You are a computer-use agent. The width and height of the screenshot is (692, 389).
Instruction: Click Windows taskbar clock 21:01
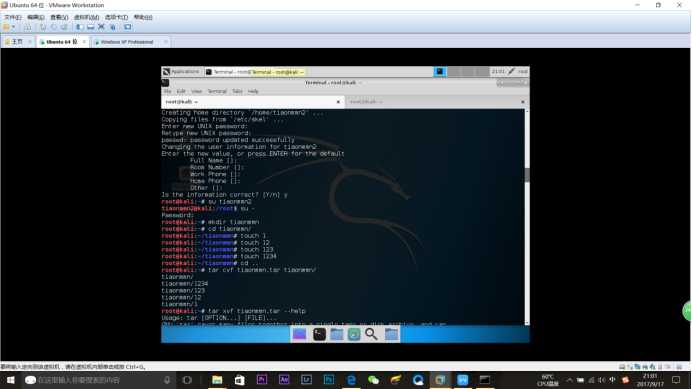(650, 380)
